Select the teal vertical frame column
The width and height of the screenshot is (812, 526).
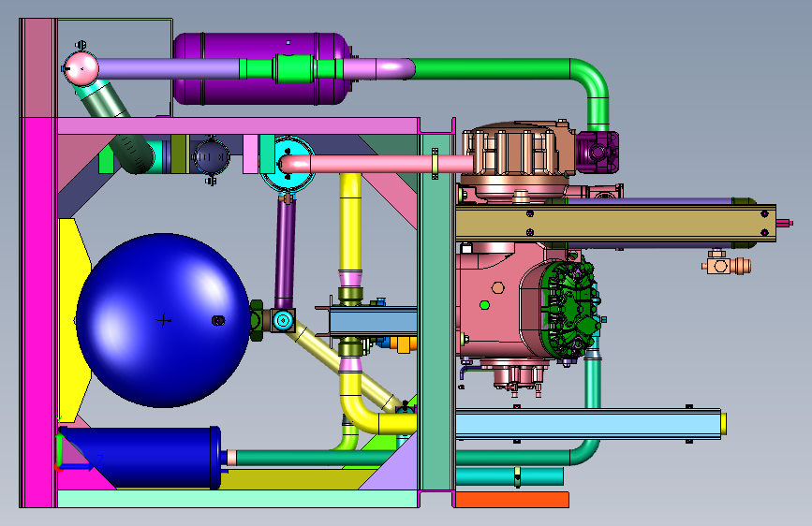436,314
